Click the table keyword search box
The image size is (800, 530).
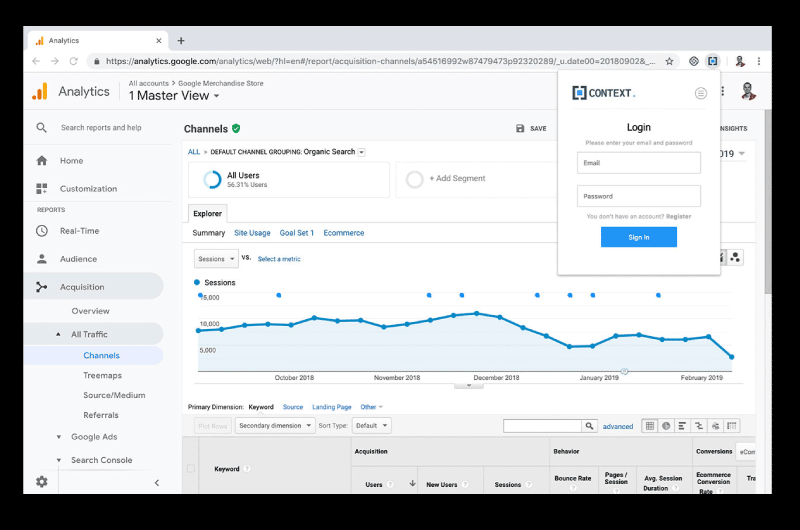[542, 426]
